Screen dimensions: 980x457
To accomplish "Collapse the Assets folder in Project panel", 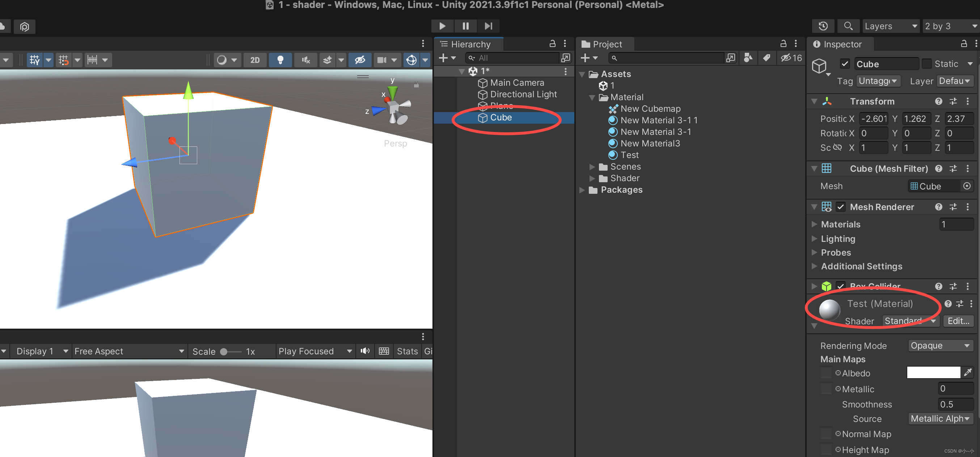I will tap(582, 74).
